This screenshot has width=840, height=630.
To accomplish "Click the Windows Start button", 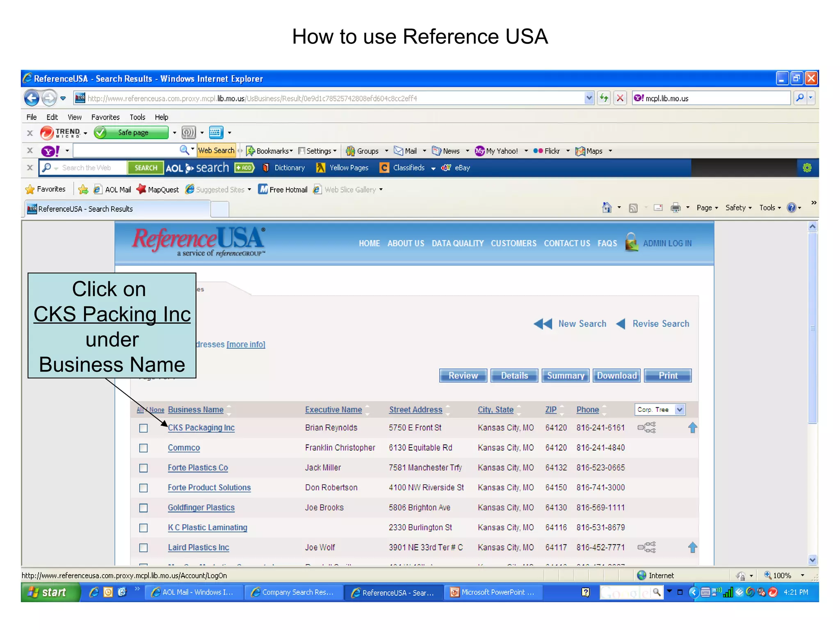I will (50, 592).
